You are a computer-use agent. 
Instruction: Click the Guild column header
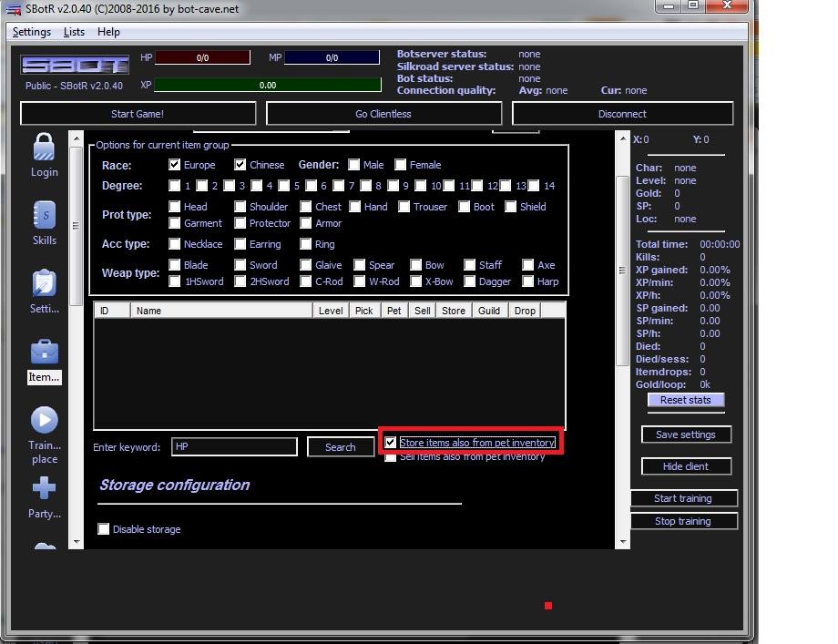tap(489, 311)
